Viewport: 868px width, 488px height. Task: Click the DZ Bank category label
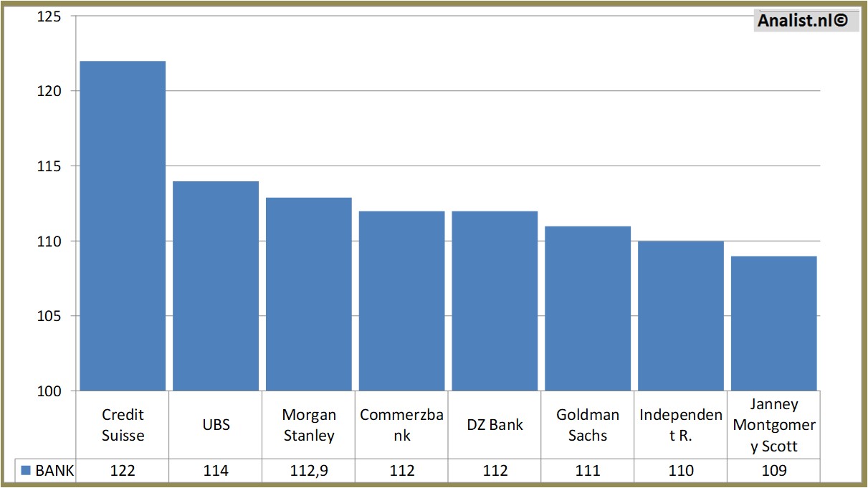click(x=495, y=425)
